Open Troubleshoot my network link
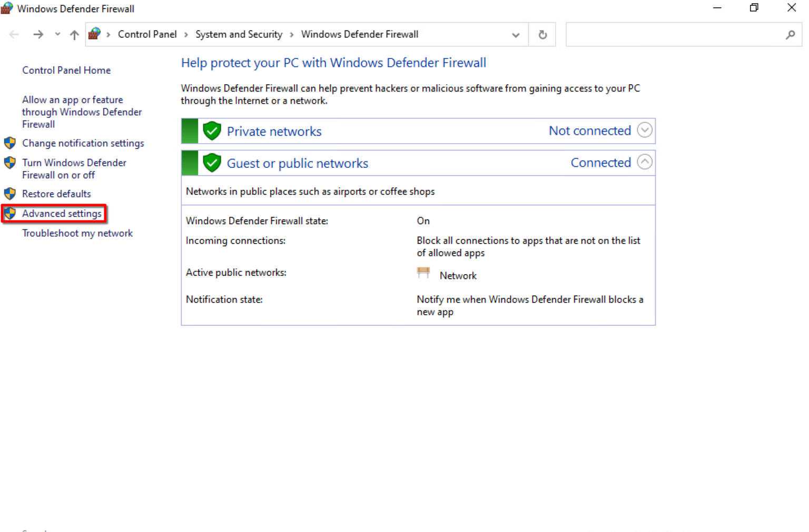 coord(77,233)
